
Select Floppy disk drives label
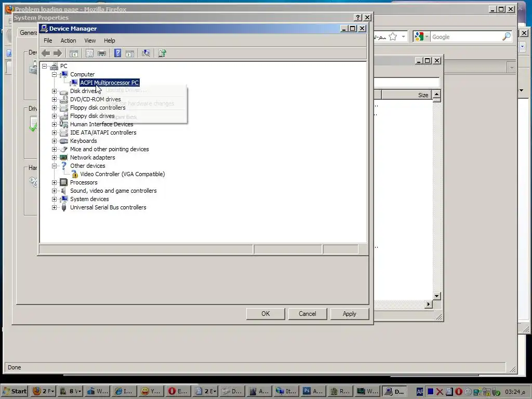(92, 116)
